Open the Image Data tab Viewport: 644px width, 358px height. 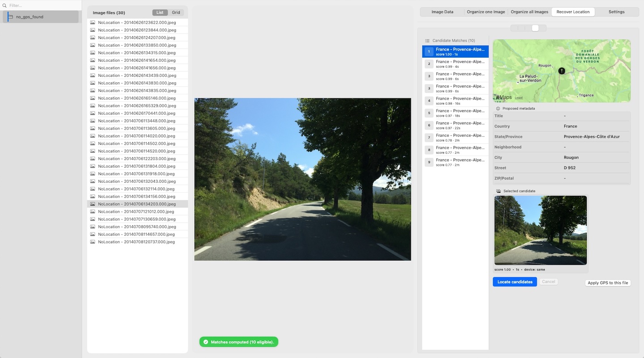pyautogui.click(x=442, y=12)
